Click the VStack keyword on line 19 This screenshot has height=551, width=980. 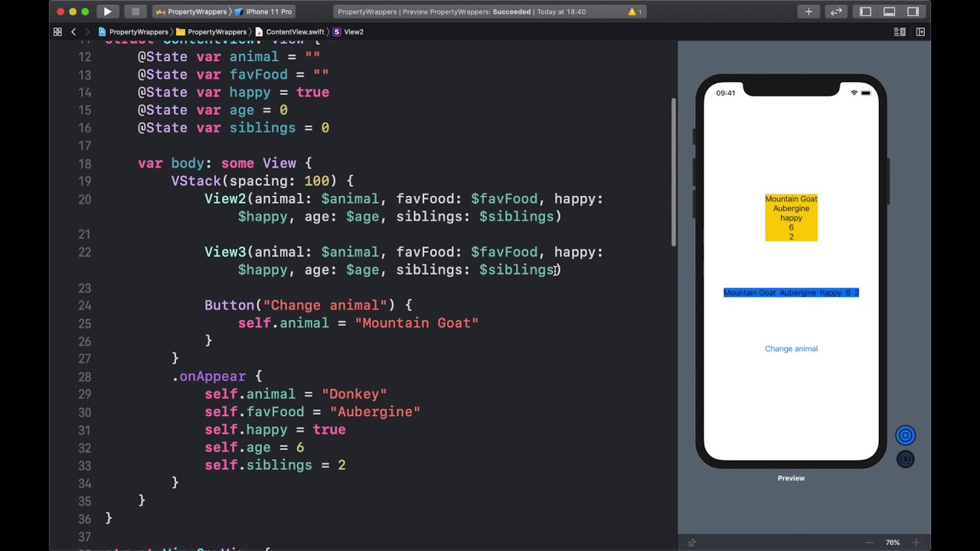pos(196,181)
